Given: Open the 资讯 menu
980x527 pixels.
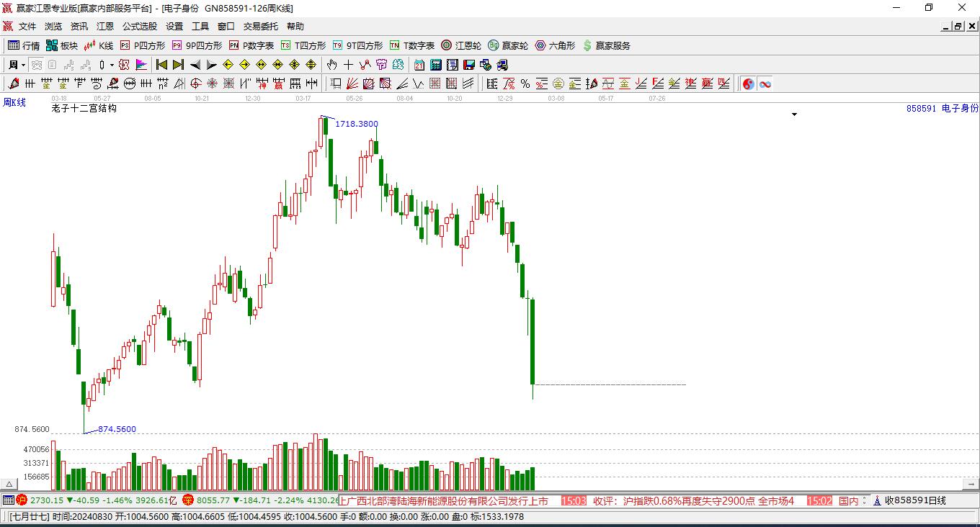Looking at the screenshot, I should [x=79, y=27].
